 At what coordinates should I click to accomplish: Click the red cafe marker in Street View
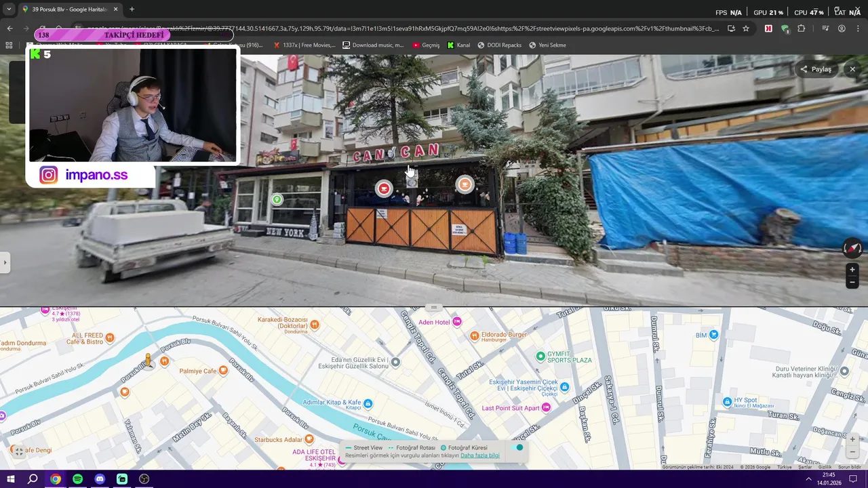tap(384, 189)
